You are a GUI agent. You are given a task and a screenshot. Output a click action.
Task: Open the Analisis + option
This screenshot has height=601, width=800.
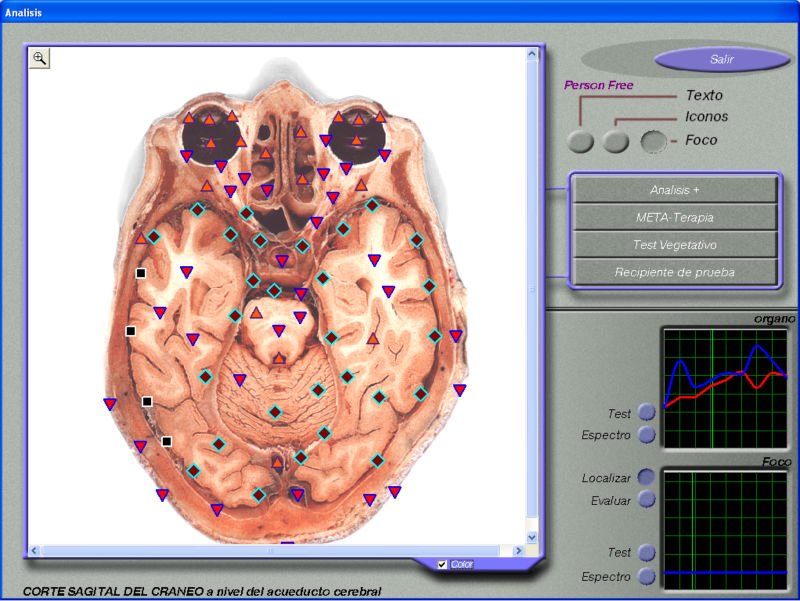tap(675, 189)
